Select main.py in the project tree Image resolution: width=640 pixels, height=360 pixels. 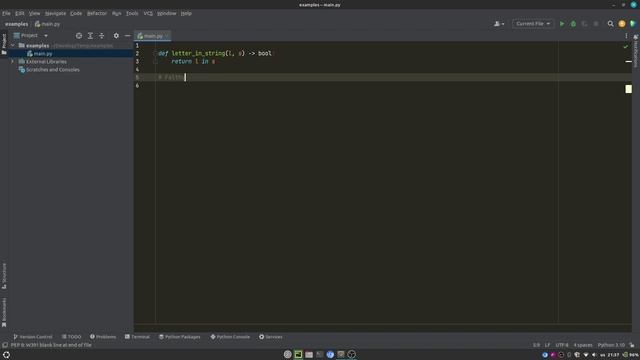tap(43, 54)
